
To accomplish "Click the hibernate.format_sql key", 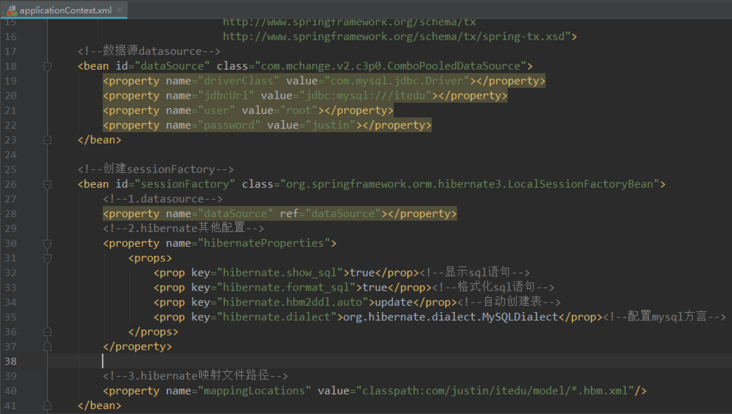I will click(286, 288).
